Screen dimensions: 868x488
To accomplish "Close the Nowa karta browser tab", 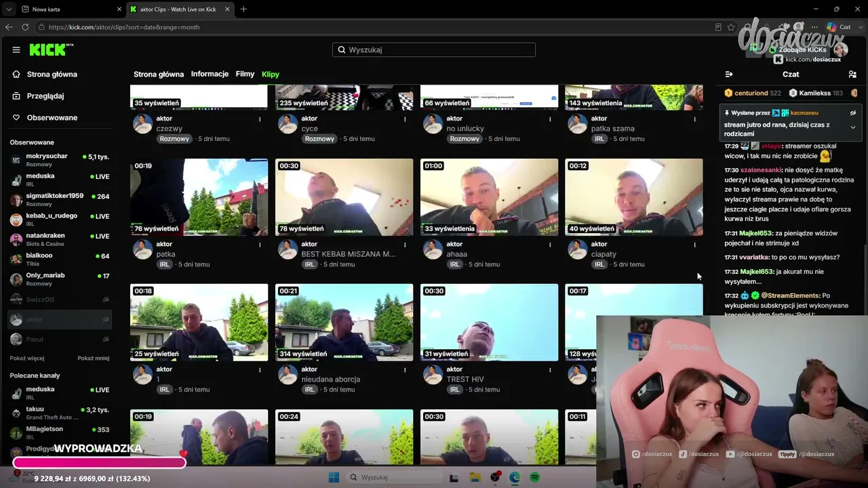I will (119, 9).
